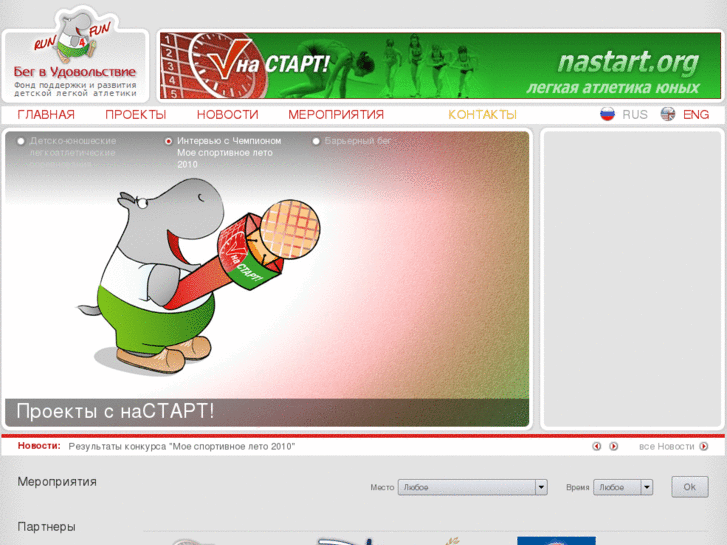The height and width of the screenshot is (545, 727).
Task: Open the Время dropdown
Action: click(x=623, y=487)
